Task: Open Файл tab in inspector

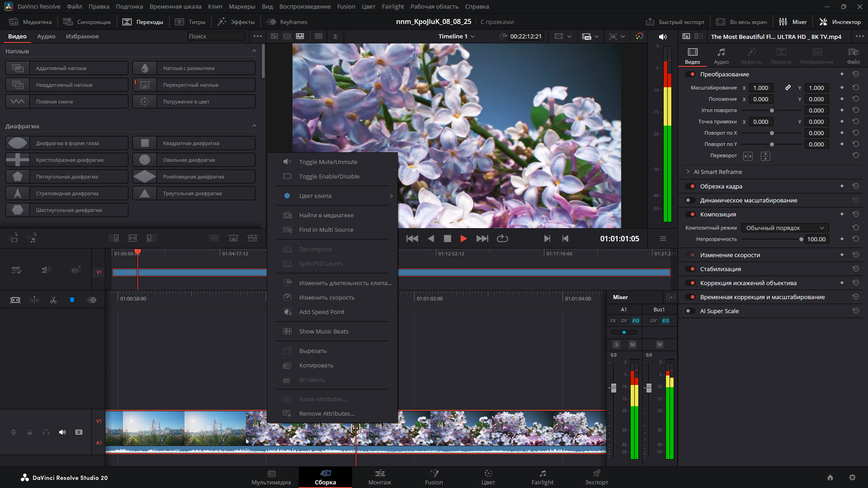Action: pos(854,56)
